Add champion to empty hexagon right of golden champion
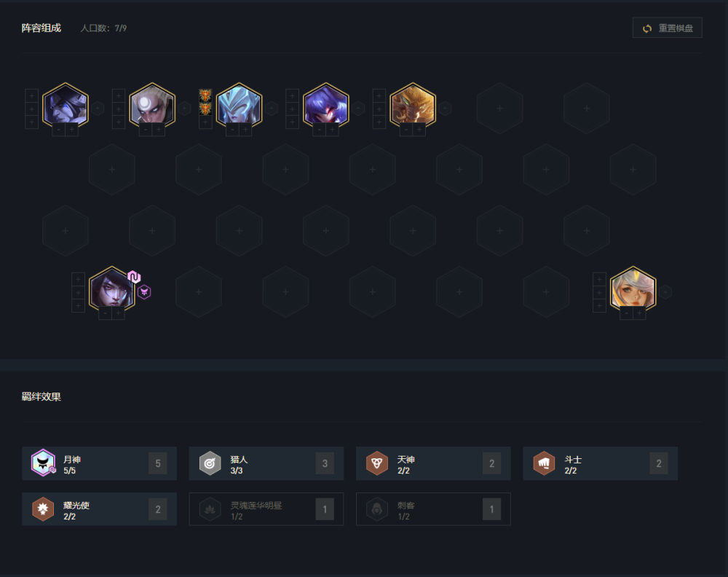728x577 pixels. point(499,109)
